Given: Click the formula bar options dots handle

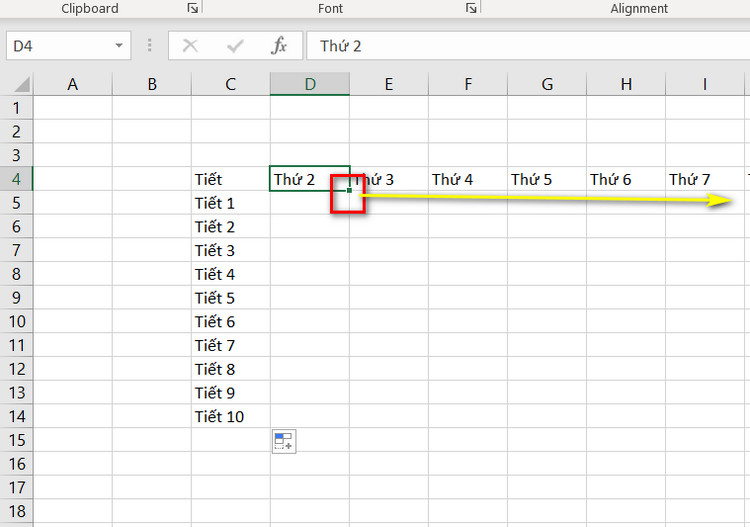Looking at the screenshot, I should click(x=150, y=45).
